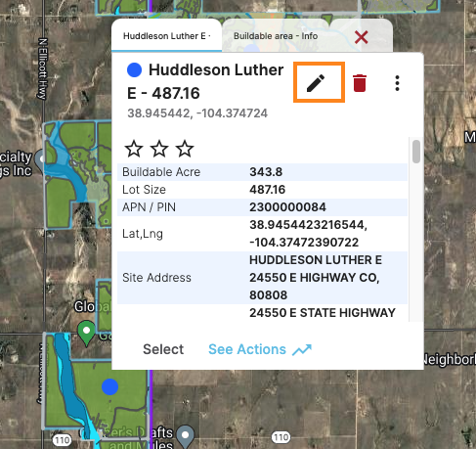Image resolution: width=476 pixels, height=449 pixels.
Task: Click the gray map pin near route 110
Action: 186,436
